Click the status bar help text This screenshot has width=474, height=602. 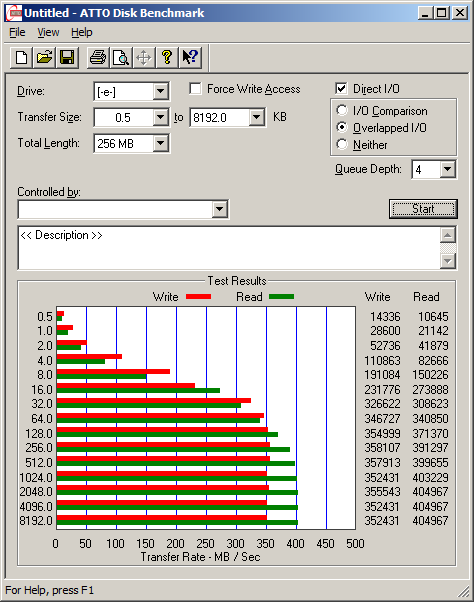(50, 590)
